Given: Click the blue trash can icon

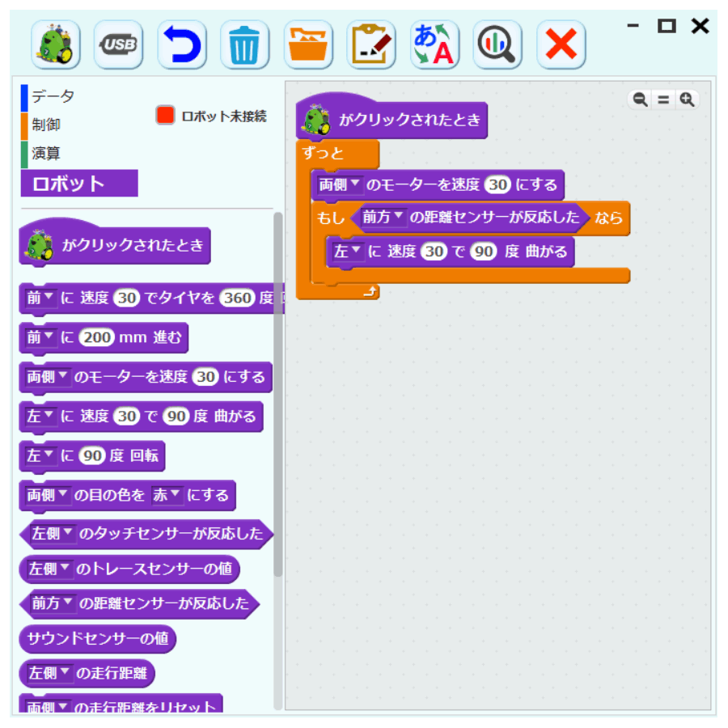Looking at the screenshot, I should tap(244, 44).
